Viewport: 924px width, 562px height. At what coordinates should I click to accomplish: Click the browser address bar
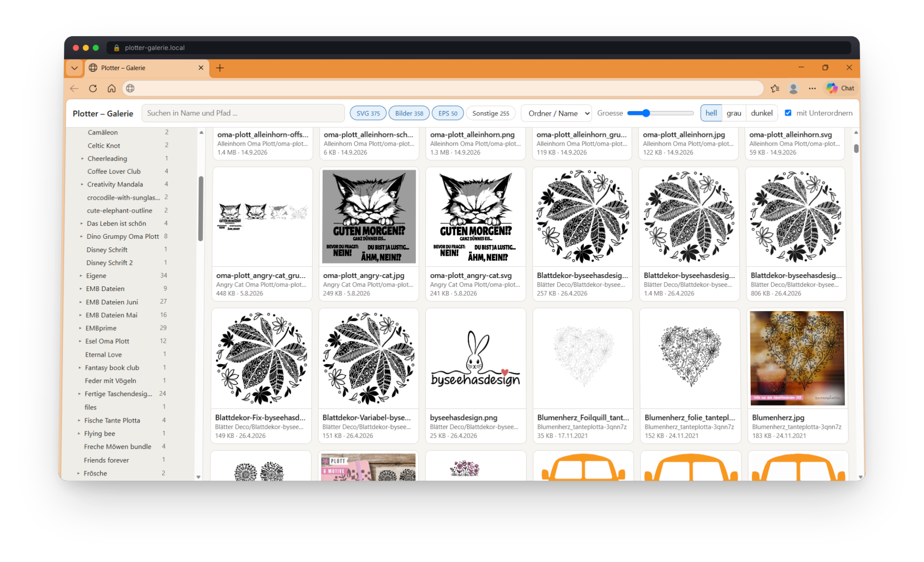click(x=442, y=88)
